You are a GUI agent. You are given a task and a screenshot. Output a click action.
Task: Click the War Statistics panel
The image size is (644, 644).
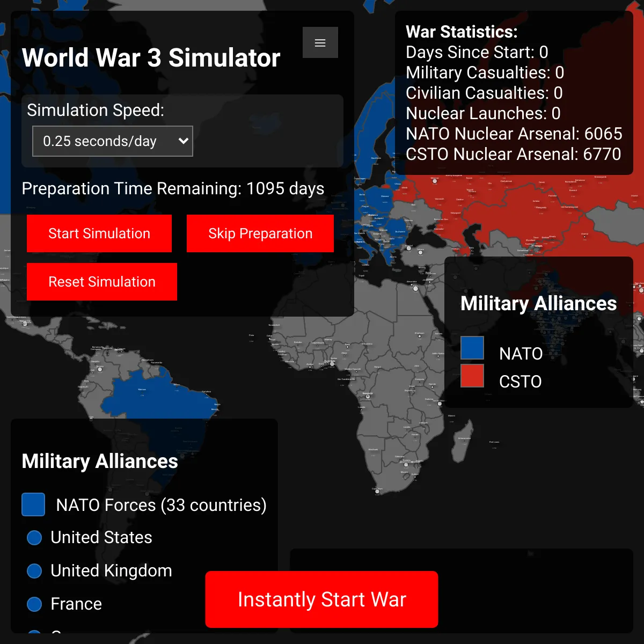514,93
